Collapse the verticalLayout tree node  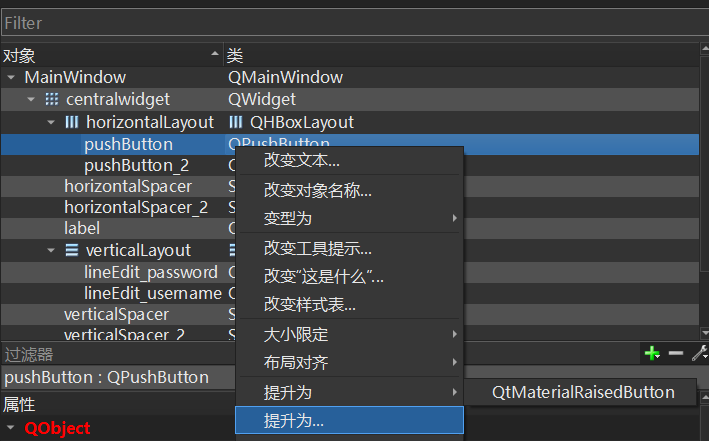point(51,250)
